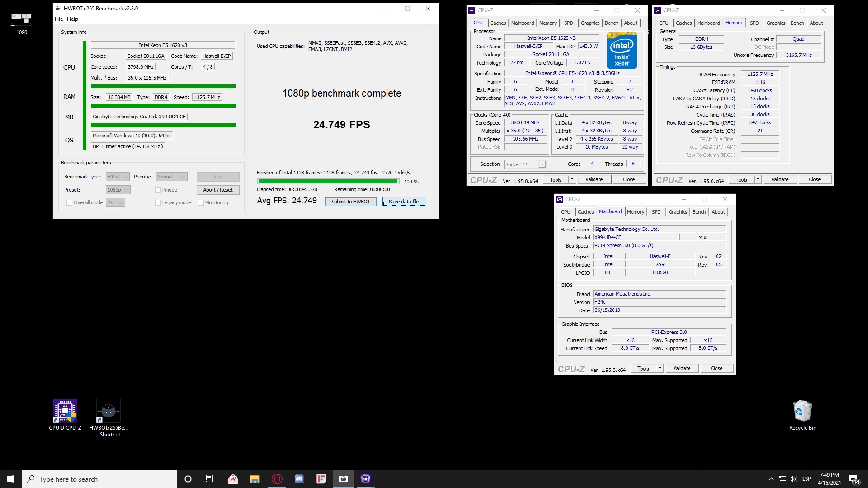Open CPU-Z taskbar icon
This screenshot has width=868, height=488.
pyautogui.click(x=366, y=479)
